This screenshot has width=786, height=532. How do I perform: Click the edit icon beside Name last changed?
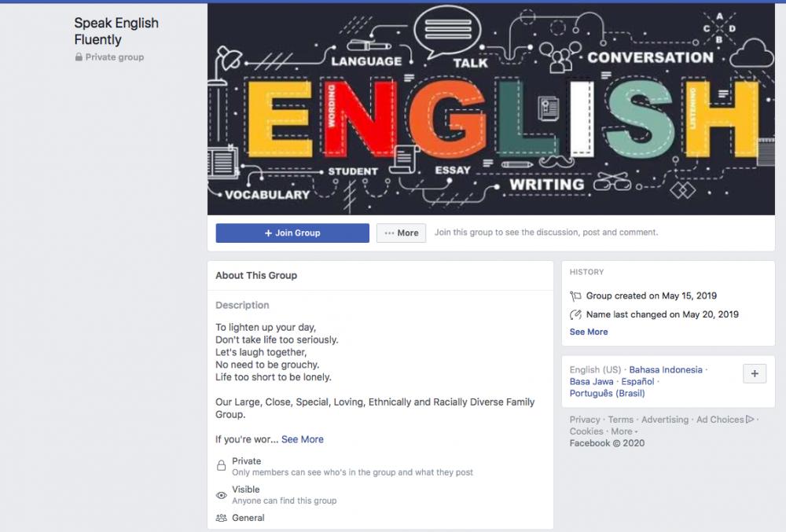pyautogui.click(x=575, y=314)
